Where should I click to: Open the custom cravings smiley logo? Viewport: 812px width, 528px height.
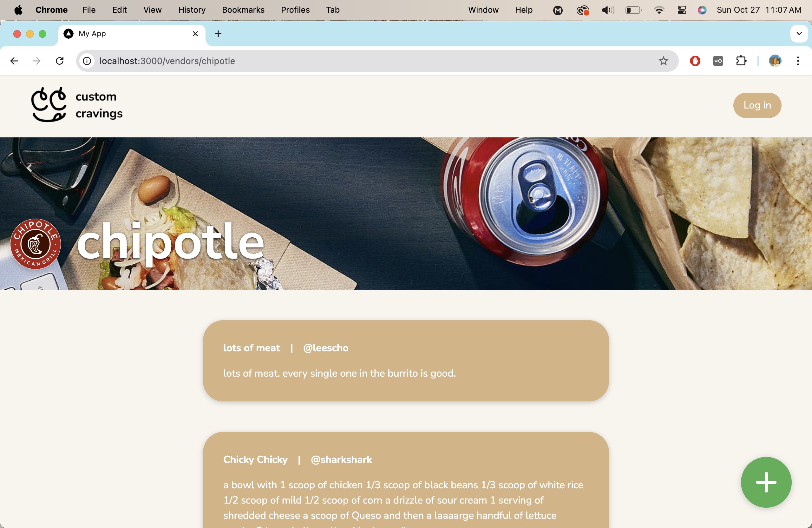49,104
